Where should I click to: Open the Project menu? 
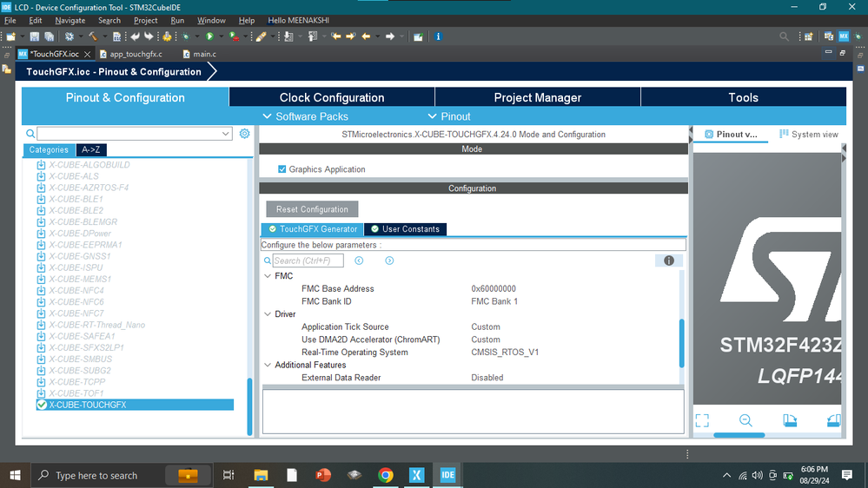pyautogui.click(x=146, y=21)
